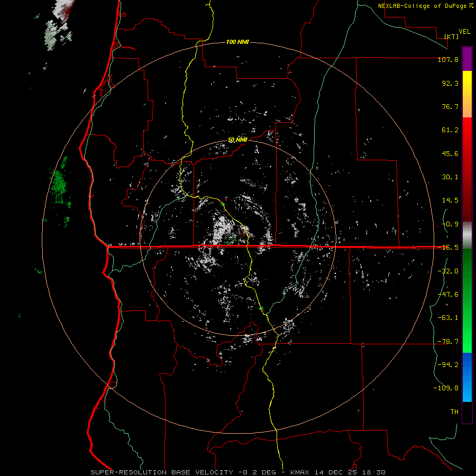Click the SUPER-RESOLUTION BASE VELOCITY caption line
The height and width of the screenshot is (476, 476).
238,472
